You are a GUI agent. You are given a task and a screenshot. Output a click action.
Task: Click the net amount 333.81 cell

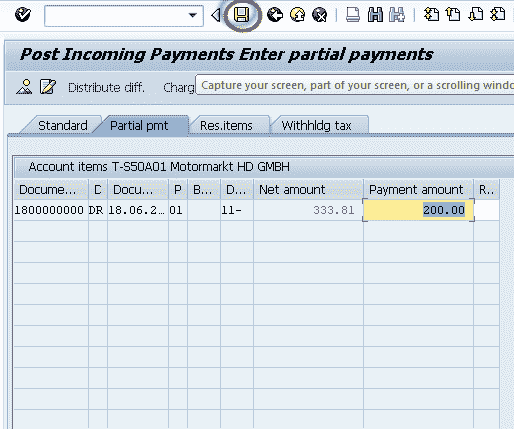(x=308, y=210)
